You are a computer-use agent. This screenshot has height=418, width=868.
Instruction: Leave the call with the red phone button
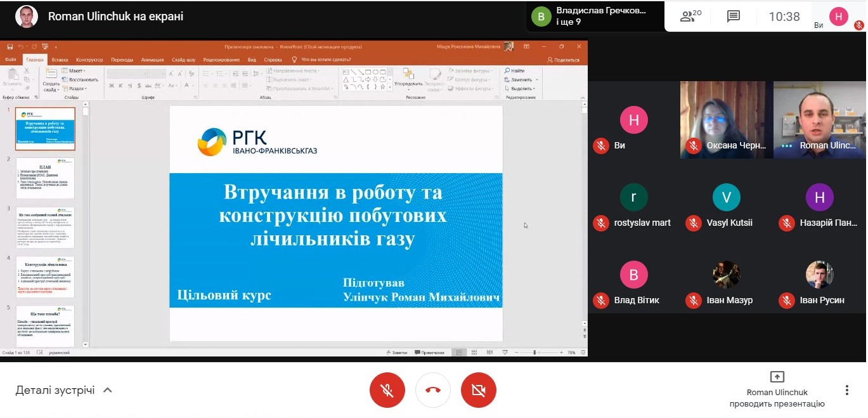(433, 390)
